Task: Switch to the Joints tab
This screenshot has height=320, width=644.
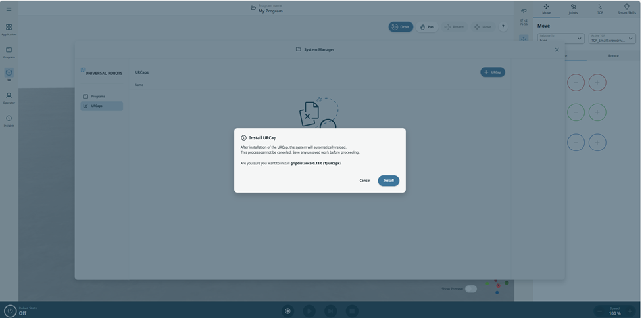Action: pos(573,9)
